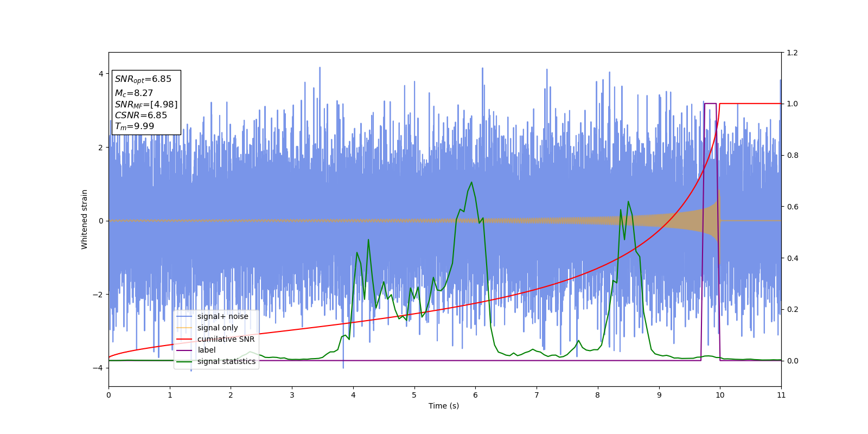
Task: Click the green signal statistics peak near 6 s
Action: tap(471, 182)
